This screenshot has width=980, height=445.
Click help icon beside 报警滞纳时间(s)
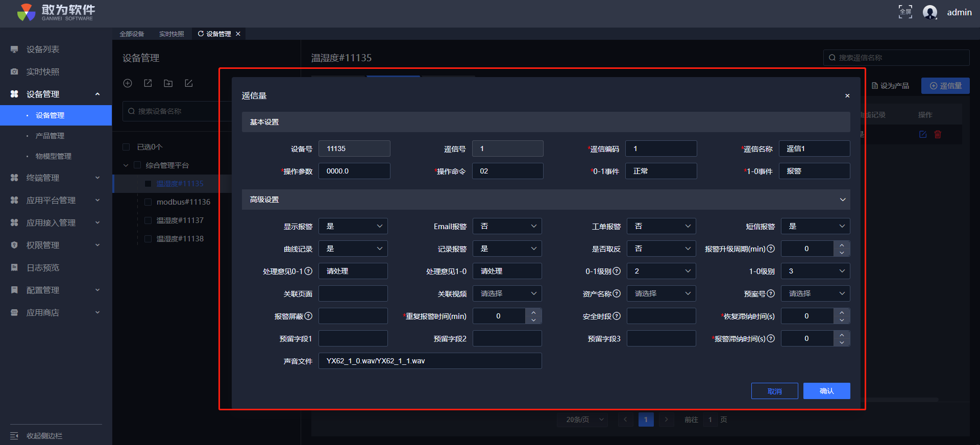771,338
